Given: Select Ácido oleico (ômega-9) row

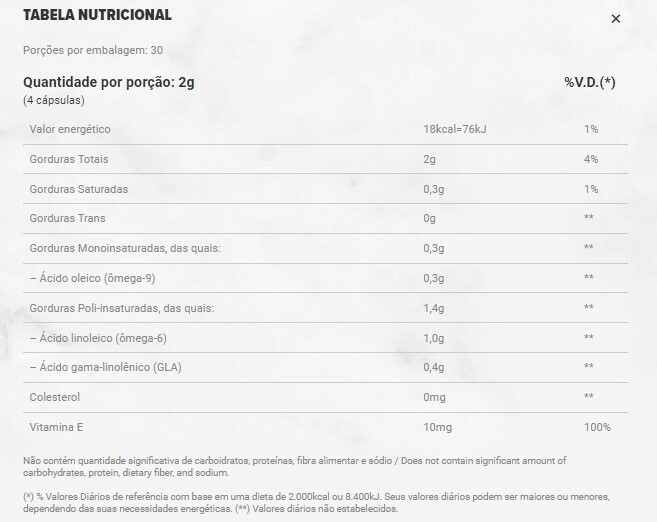Looking at the screenshot, I should 325,278.
